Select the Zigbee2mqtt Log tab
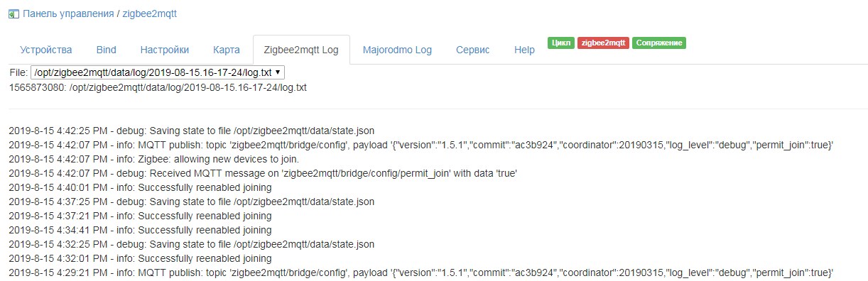 (x=301, y=50)
